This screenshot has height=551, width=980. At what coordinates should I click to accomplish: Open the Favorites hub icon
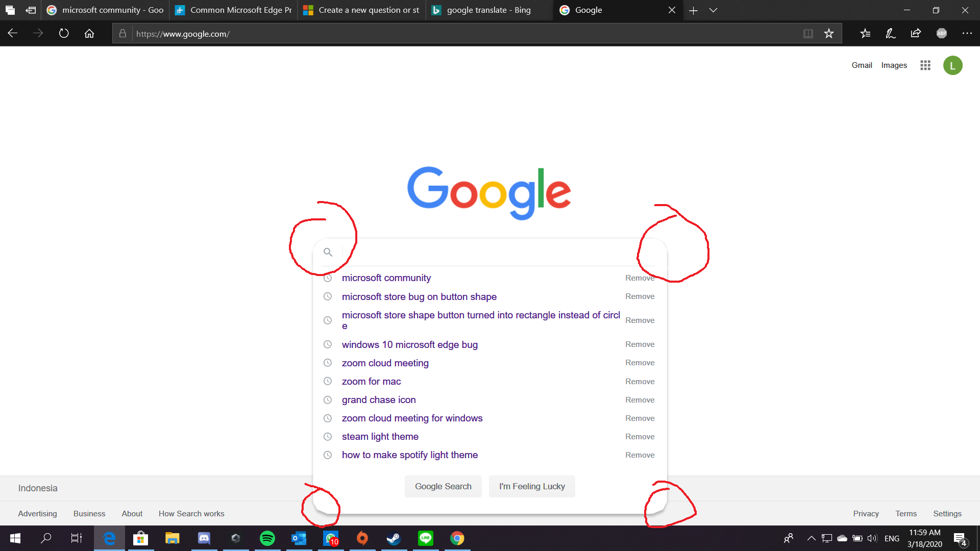pos(865,34)
